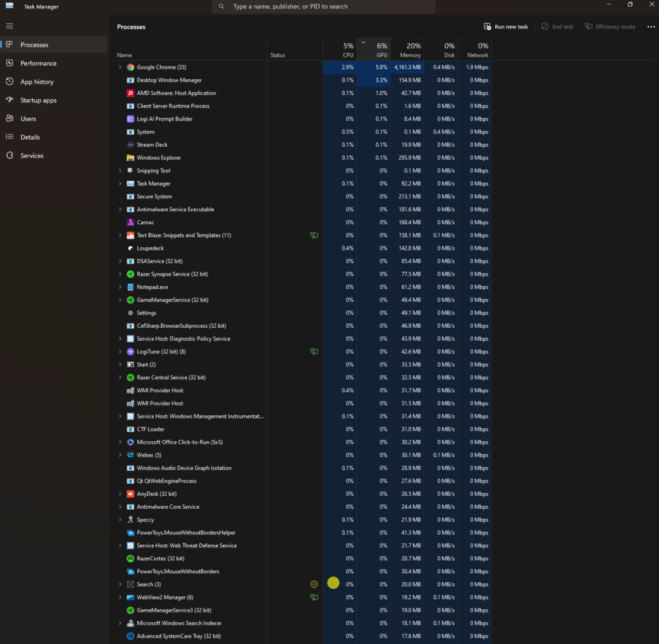Switch to the Processes page

pos(54,44)
